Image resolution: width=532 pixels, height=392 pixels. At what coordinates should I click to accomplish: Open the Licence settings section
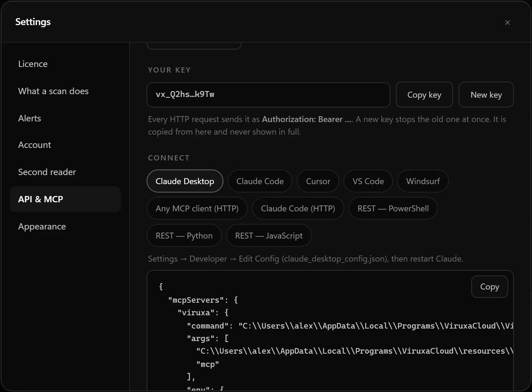[65, 64]
